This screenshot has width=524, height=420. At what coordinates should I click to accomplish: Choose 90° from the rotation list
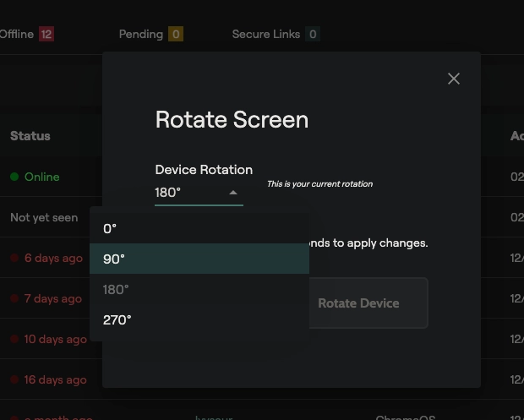114,259
